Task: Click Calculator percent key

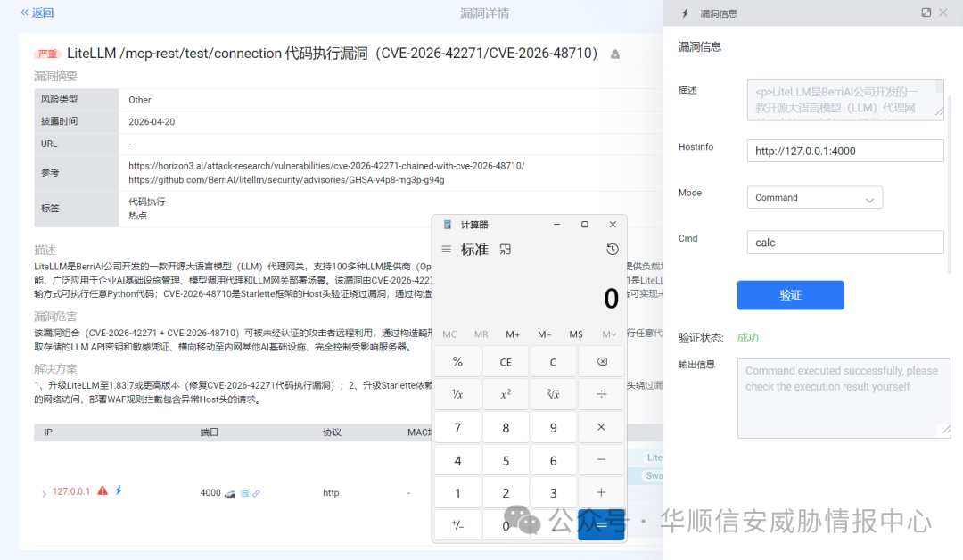Action: pos(457,362)
